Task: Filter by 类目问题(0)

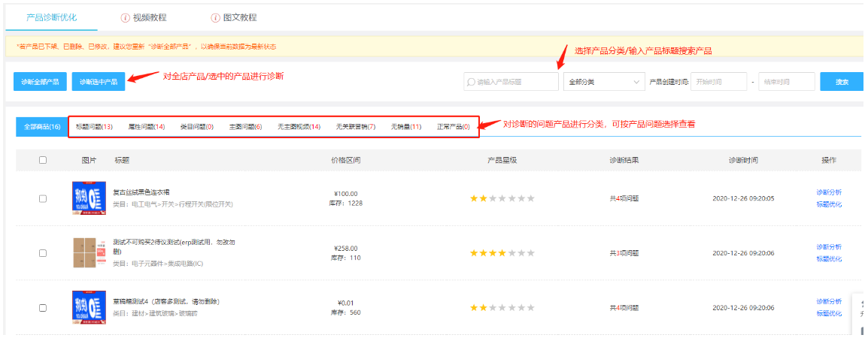Action: click(x=196, y=127)
